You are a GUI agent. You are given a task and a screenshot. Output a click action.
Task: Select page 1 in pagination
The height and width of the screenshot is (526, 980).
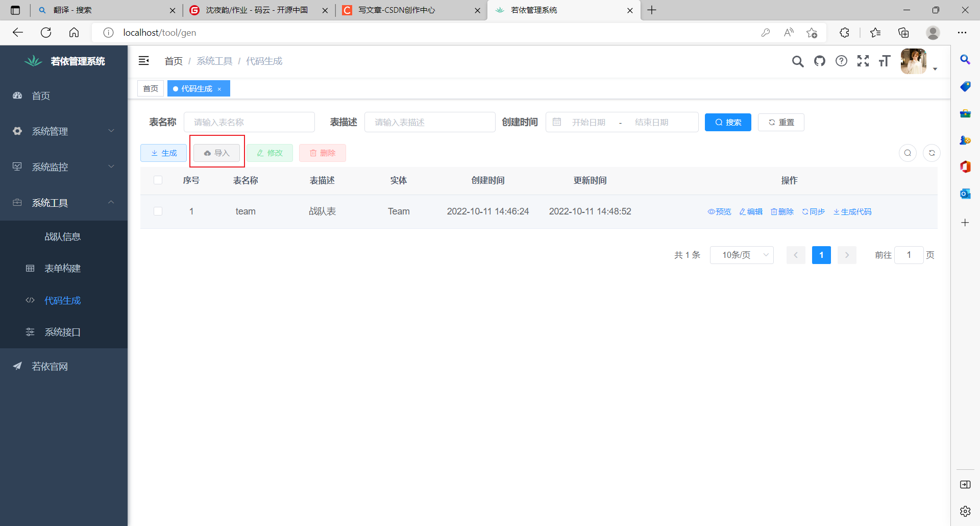coord(821,255)
